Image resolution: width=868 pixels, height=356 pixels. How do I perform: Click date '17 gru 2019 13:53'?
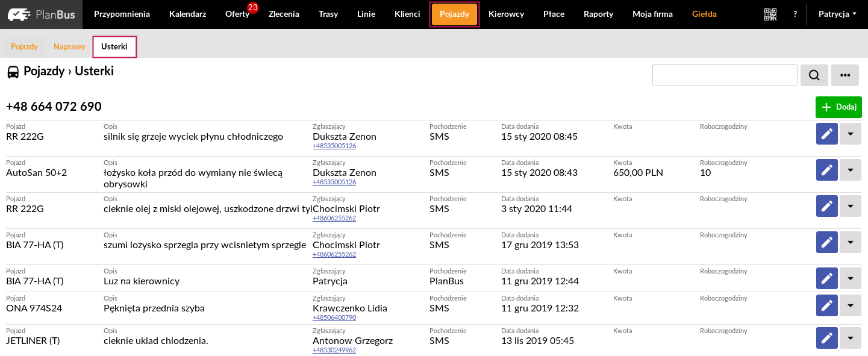click(x=540, y=245)
